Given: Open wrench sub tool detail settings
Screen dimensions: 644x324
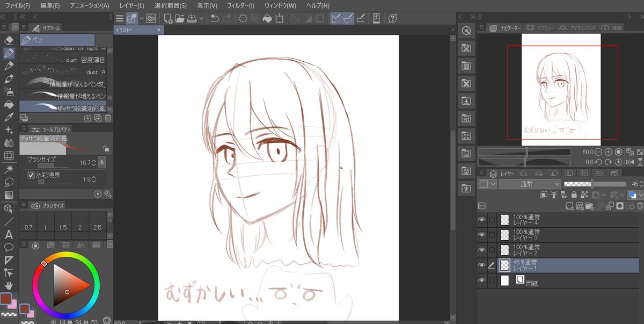Looking at the screenshot, I should click(108, 194).
